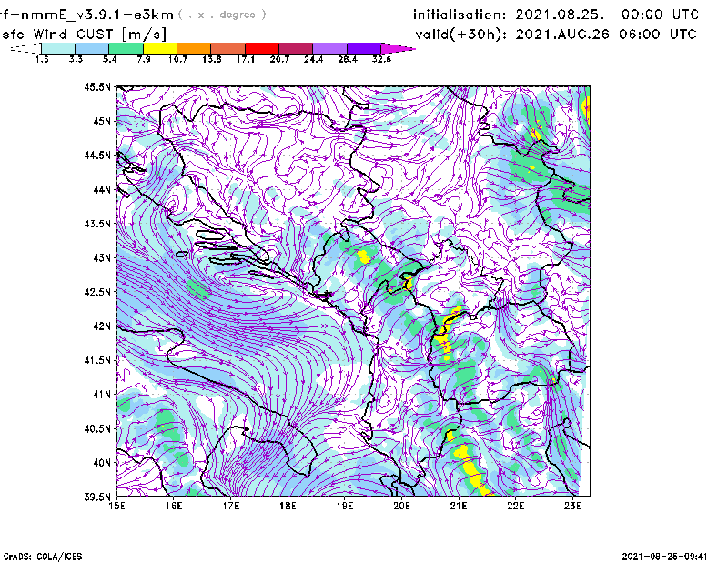Click the 17E longitude label
728x562 pixels.
pos(231,506)
